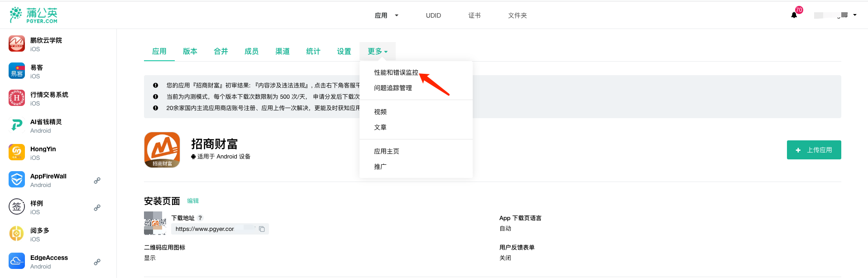This screenshot has height=278, width=868.
Task: Select AI省钱精灵 app icon
Action: click(x=17, y=125)
